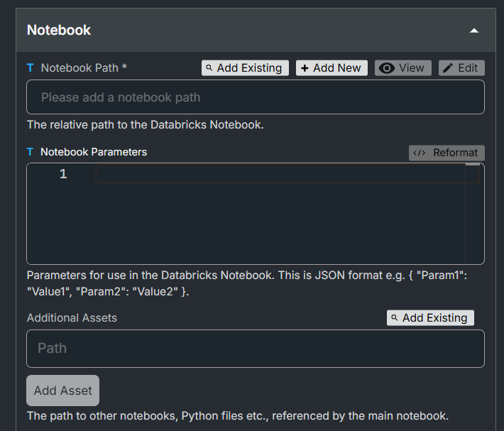Click the Edit notebook button
This screenshot has height=431, width=504.
461,68
